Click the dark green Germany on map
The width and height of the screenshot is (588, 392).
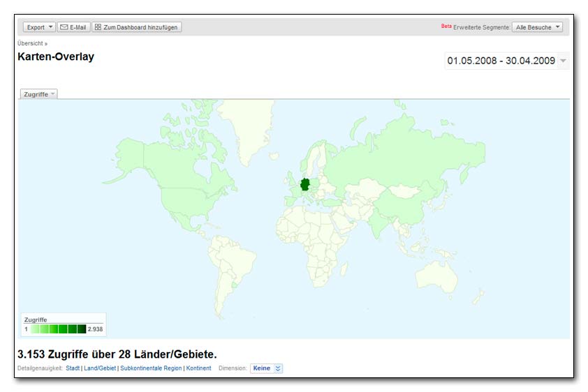305,185
